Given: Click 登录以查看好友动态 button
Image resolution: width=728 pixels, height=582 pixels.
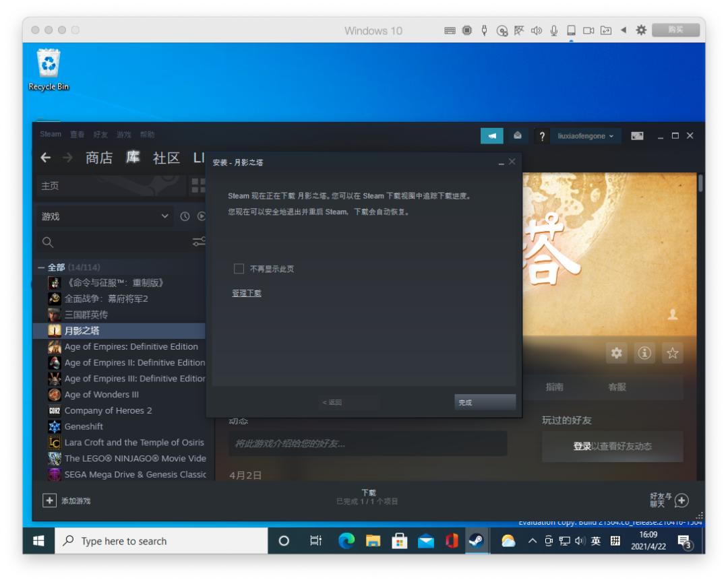Looking at the screenshot, I should pos(612,446).
